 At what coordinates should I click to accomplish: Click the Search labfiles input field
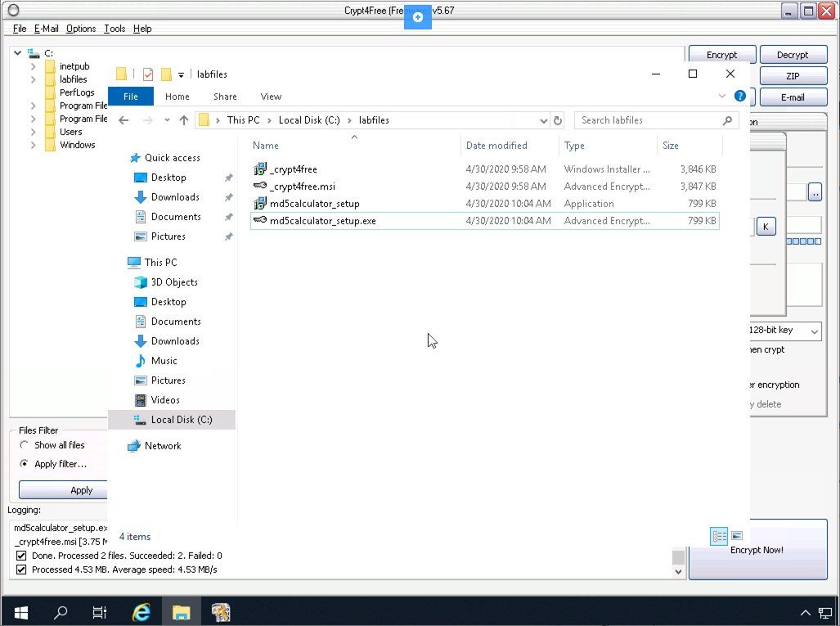[646, 120]
